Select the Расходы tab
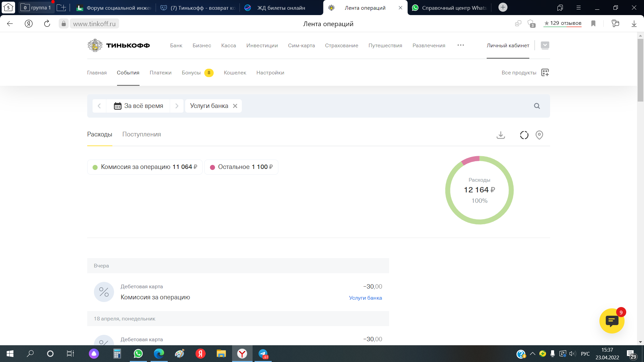 pyautogui.click(x=100, y=134)
